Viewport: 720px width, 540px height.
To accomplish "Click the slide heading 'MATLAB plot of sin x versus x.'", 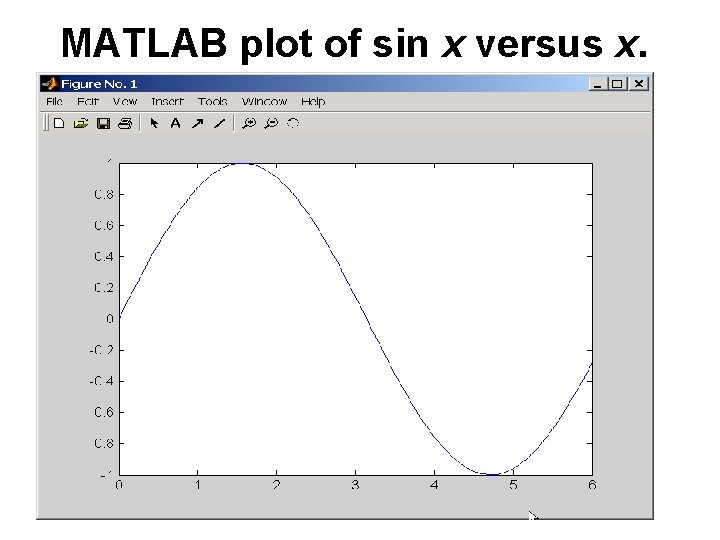I will click(x=354, y=44).
